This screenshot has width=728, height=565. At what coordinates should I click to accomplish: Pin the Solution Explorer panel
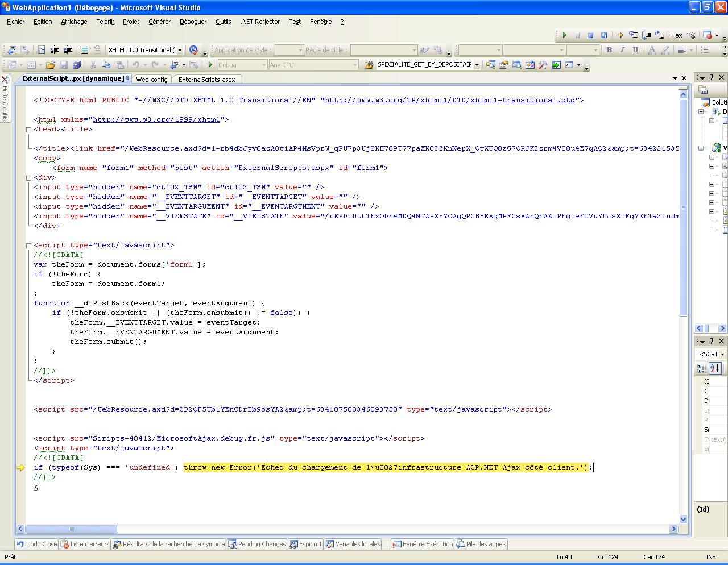click(x=711, y=77)
